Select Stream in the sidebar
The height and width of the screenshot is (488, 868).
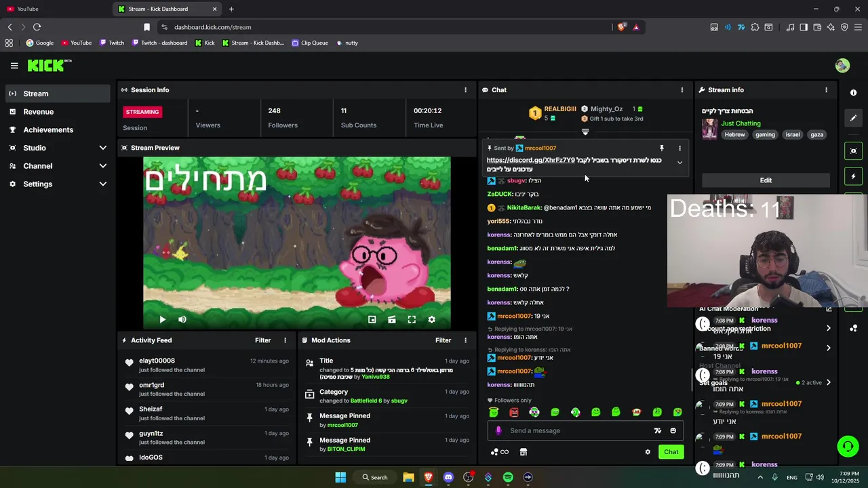tap(58, 94)
